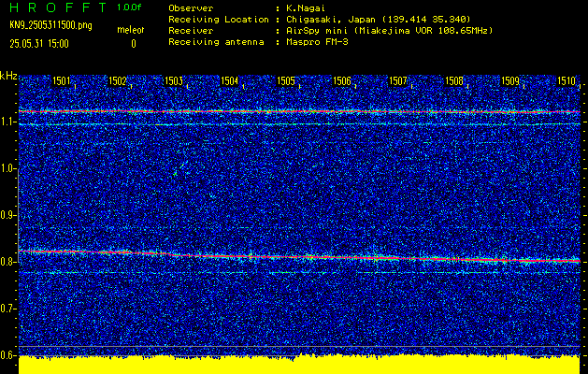Click the faint cyan line near 1.09 kHz

pyautogui.click(x=299, y=123)
